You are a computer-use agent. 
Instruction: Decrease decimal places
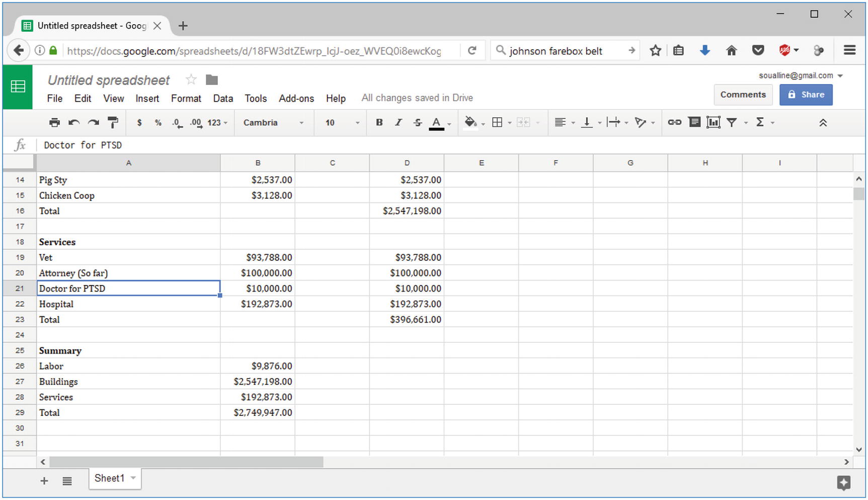[177, 123]
